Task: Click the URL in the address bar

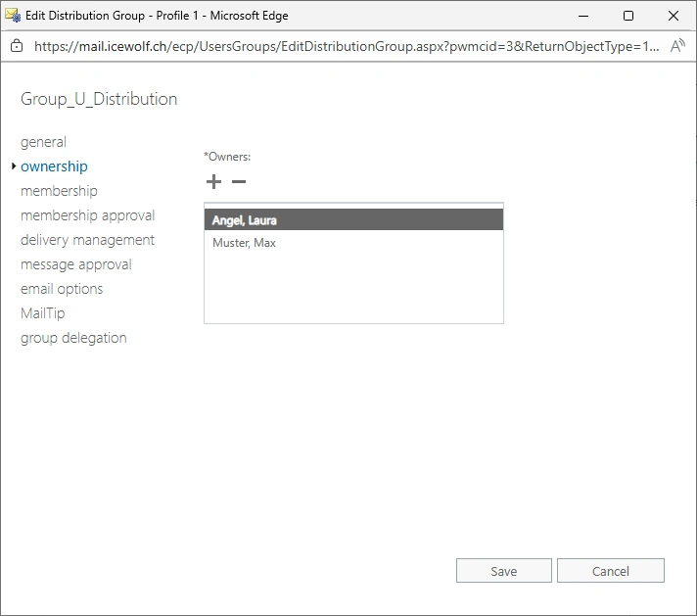Action: (343, 46)
